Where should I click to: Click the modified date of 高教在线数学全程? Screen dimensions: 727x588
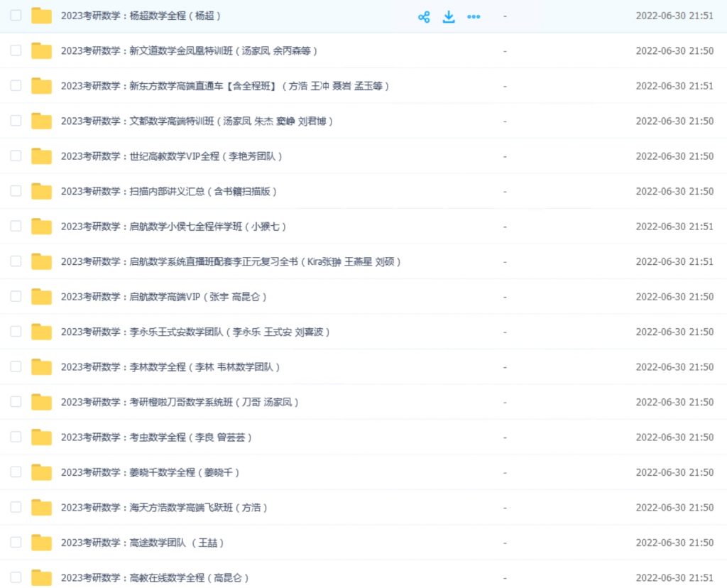pos(674,578)
